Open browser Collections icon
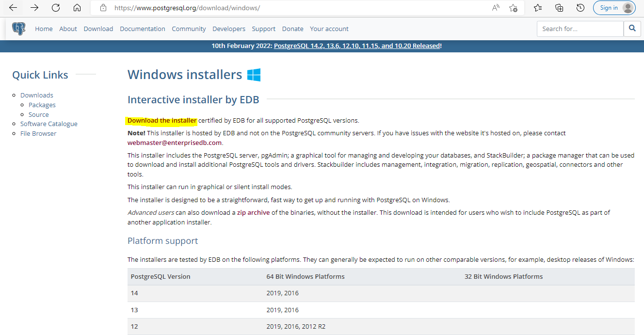Image resolution: width=644 pixels, height=335 pixels. 559,8
